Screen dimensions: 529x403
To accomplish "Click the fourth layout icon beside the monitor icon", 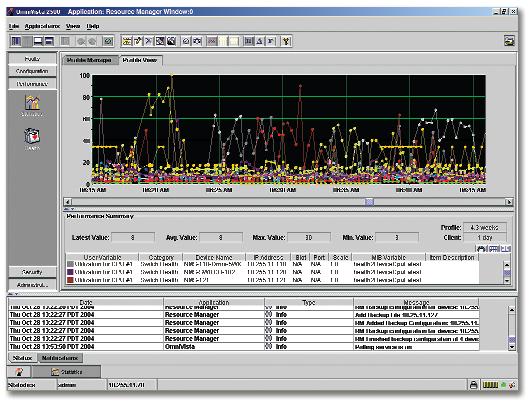I will point(49,41).
